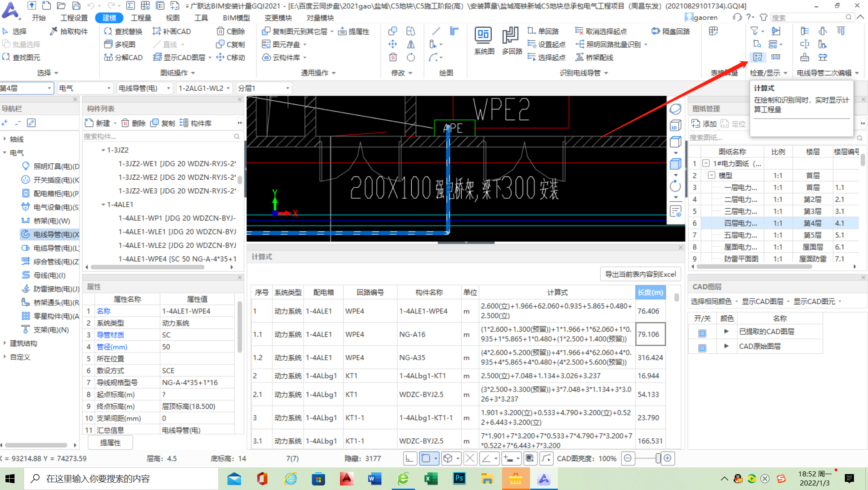Click 取消选择起点 cancel start point tool
The height and width of the screenshot is (490, 868).
tap(601, 31)
